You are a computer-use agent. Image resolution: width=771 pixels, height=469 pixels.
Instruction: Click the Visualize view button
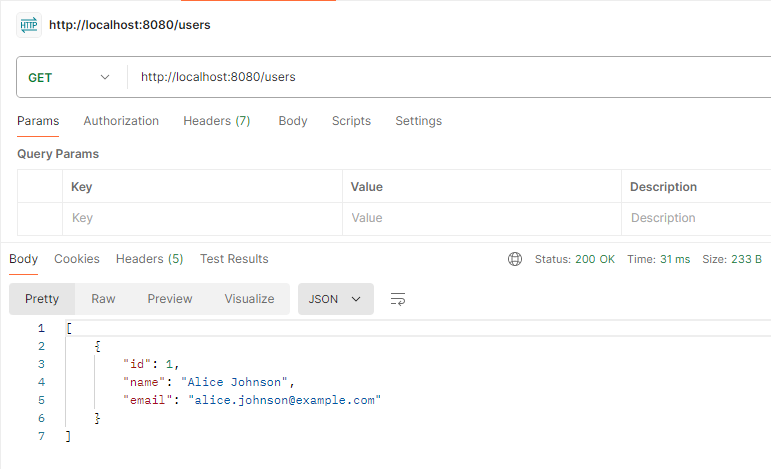click(249, 299)
